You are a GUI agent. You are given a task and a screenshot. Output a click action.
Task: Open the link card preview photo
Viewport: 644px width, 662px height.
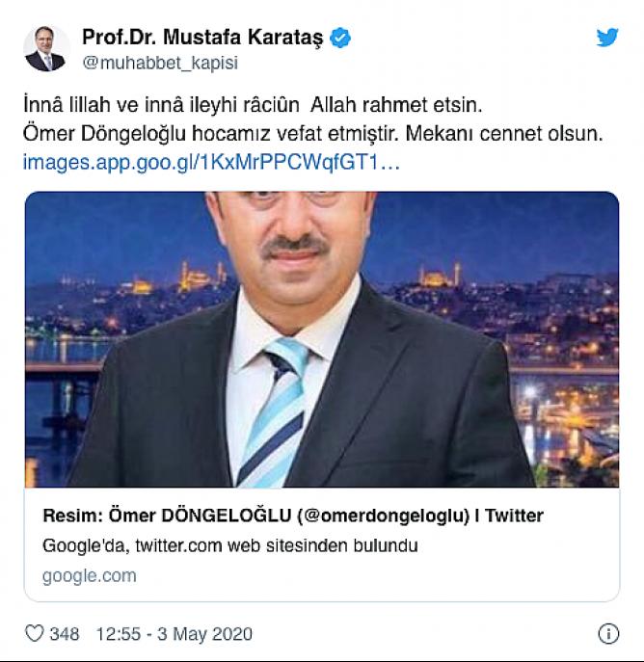pos(321,337)
